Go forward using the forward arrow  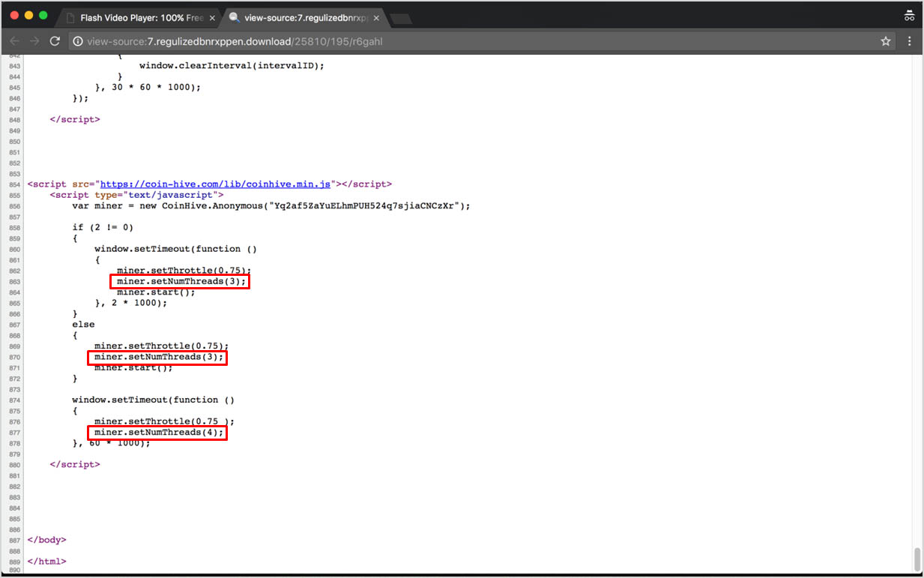coord(34,41)
